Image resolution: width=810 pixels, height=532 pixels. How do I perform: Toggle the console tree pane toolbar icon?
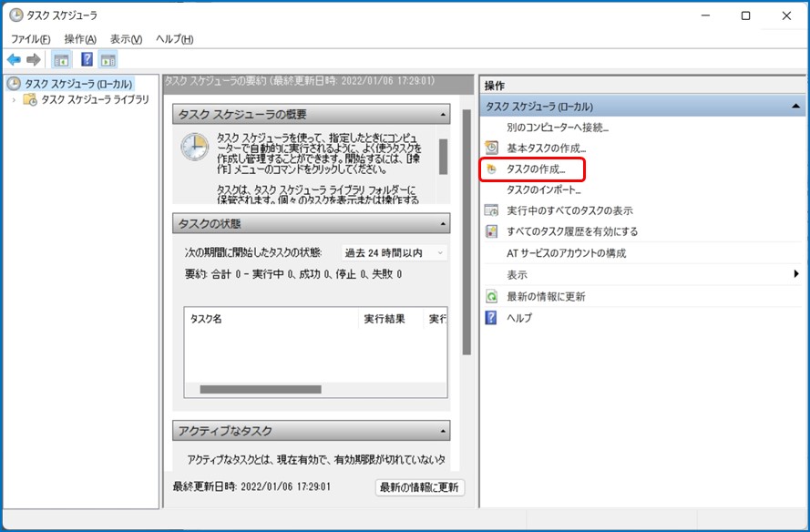[62, 60]
